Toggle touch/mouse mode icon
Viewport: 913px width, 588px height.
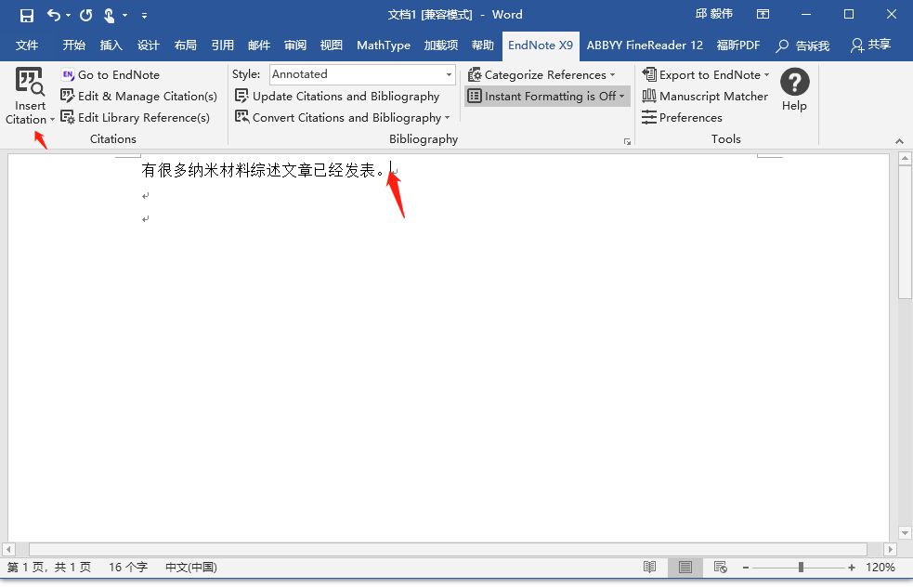(x=109, y=15)
